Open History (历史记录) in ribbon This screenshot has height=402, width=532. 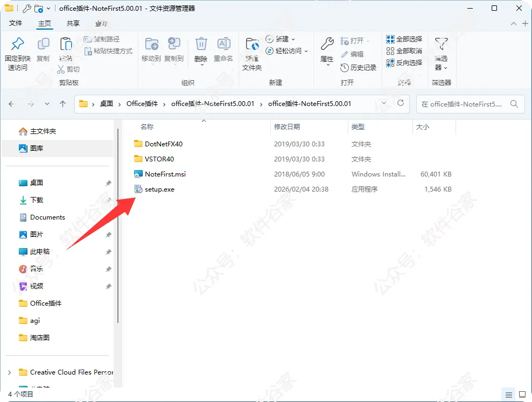tap(358, 68)
